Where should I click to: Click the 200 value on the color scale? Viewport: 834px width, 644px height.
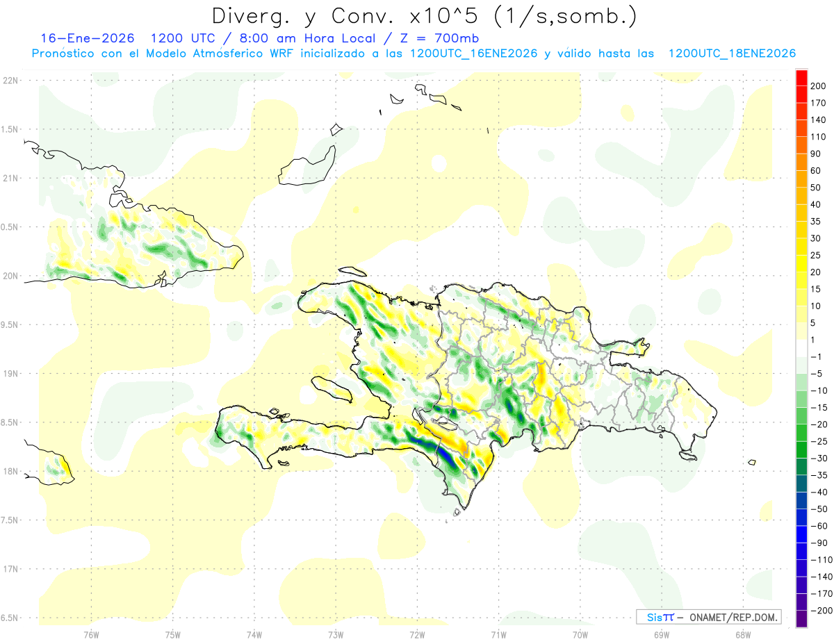[x=819, y=86]
